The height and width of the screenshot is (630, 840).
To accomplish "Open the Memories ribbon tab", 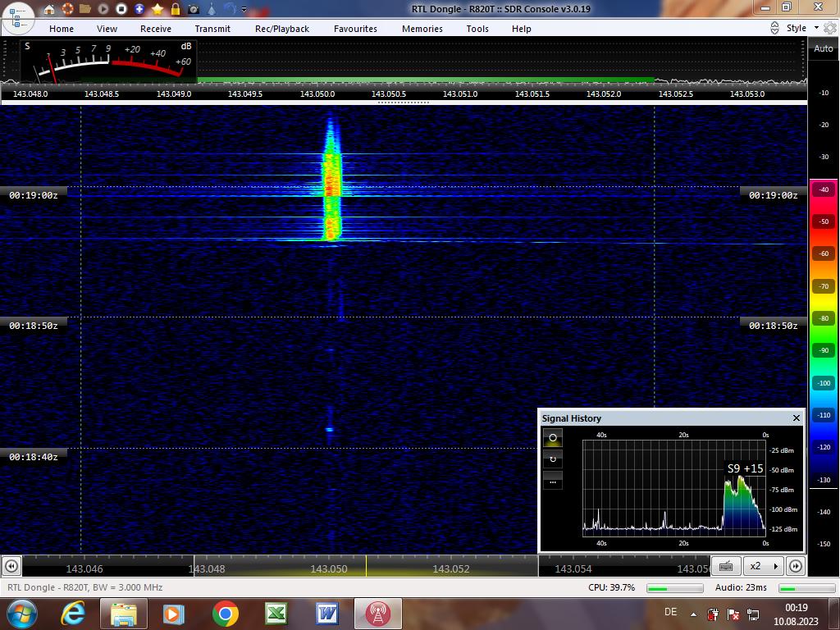I will pos(422,29).
